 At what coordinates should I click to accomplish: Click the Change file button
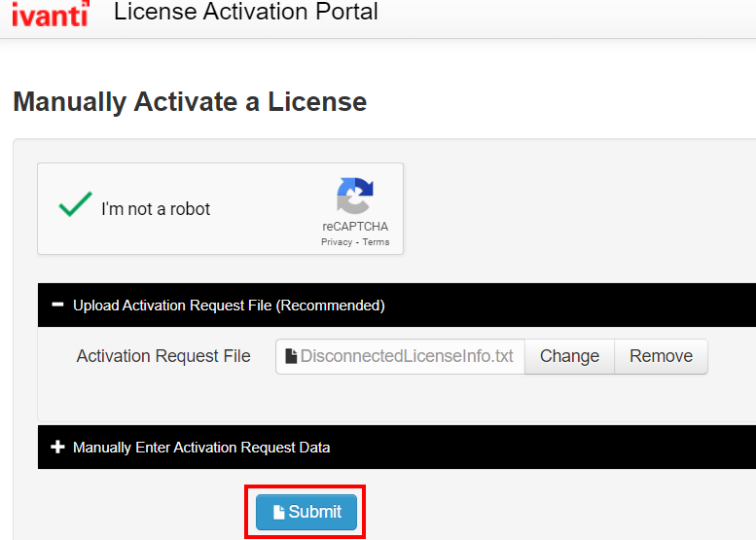[x=569, y=356]
